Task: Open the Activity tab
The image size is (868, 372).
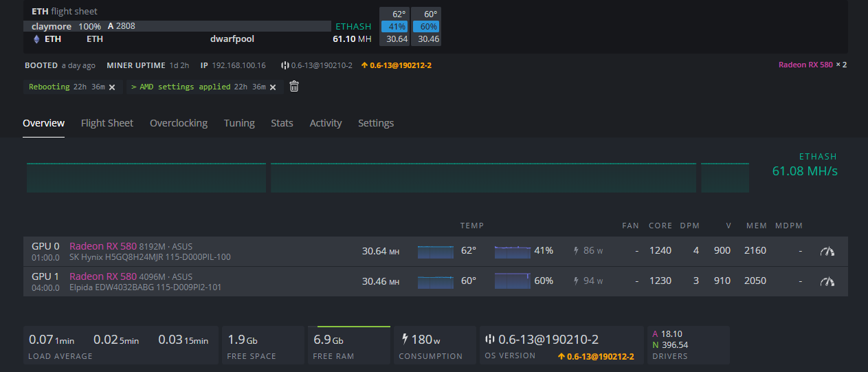Action: 326,123
